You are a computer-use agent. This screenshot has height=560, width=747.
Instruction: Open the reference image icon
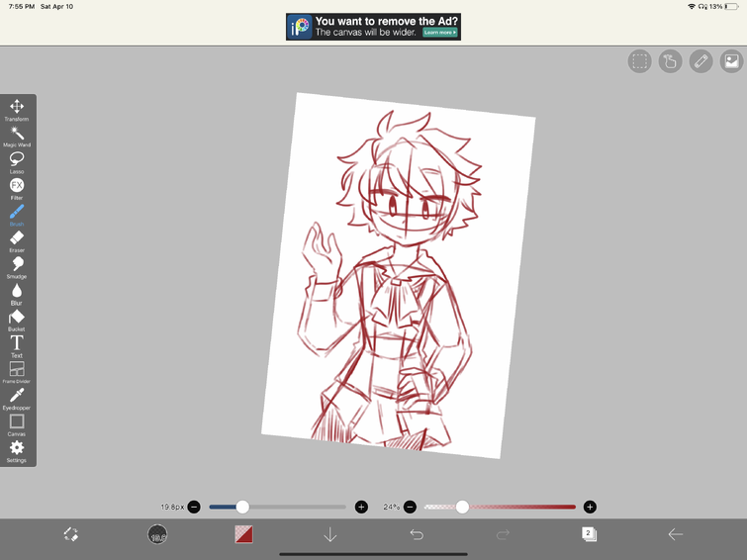pos(731,61)
